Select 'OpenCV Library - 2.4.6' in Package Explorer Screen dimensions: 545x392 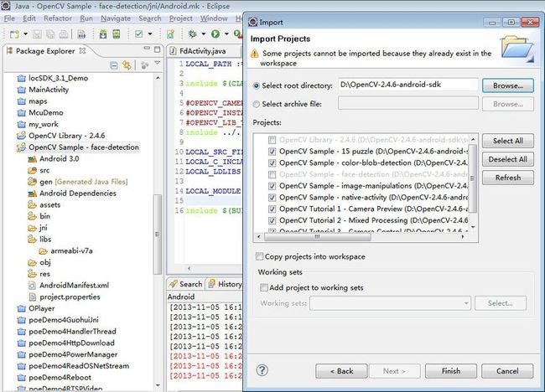[67, 136]
